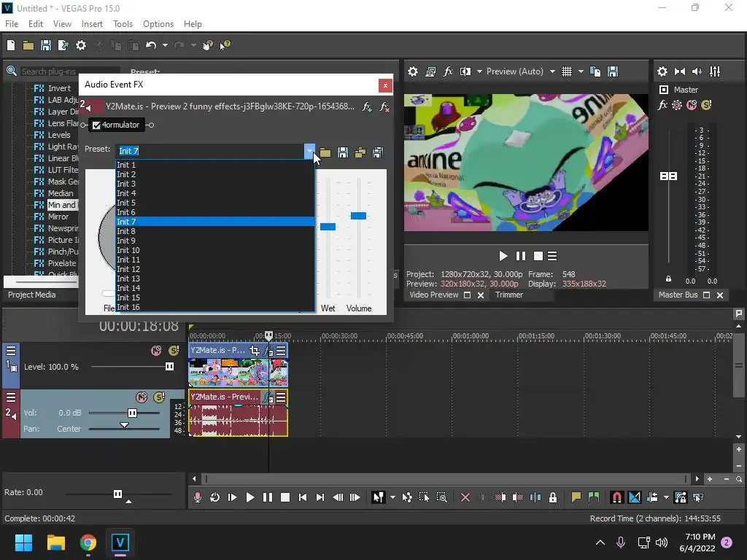Open the Video Preview properties gear

tap(413, 71)
